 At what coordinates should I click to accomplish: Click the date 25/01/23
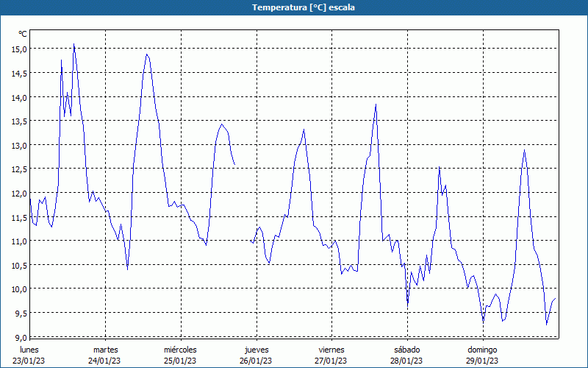[x=180, y=361]
